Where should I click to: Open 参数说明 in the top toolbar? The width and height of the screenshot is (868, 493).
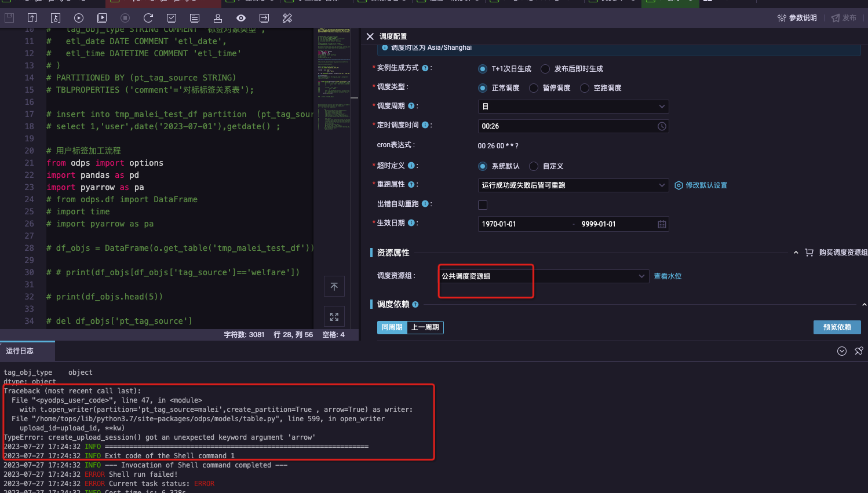(797, 18)
